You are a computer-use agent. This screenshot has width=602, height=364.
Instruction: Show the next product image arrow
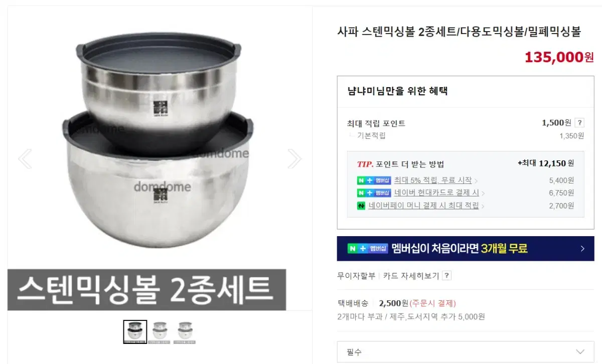click(x=294, y=158)
